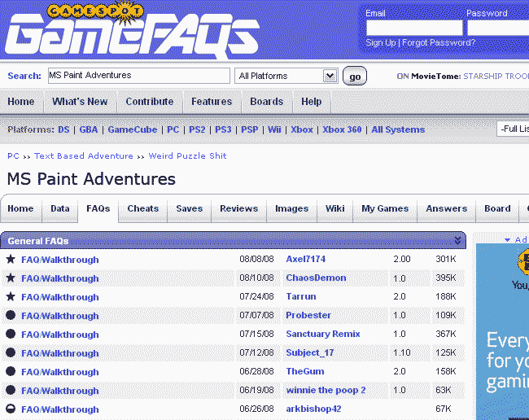
Task: Click the search text field
Action: [x=138, y=76]
